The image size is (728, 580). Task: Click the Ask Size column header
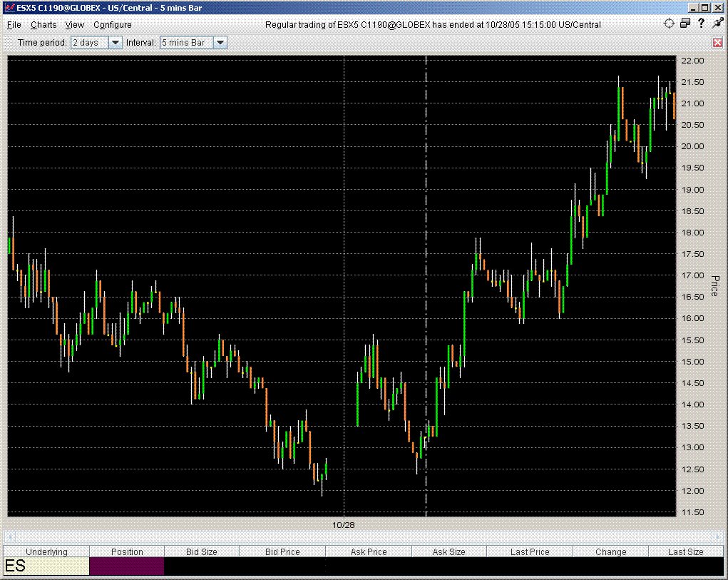pyautogui.click(x=449, y=551)
